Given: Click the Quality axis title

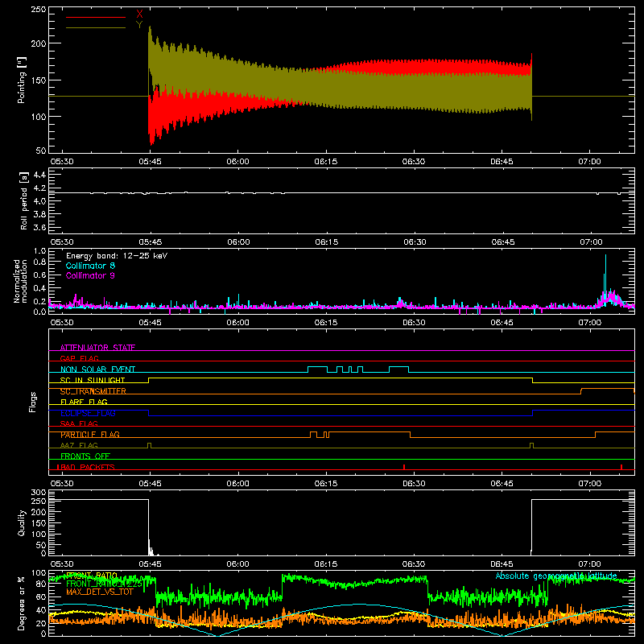Looking at the screenshot, I should tap(22, 522).
